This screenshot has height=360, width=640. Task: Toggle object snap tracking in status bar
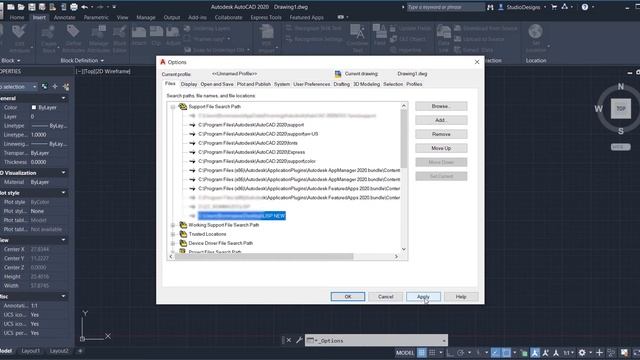(x=495, y=353)
